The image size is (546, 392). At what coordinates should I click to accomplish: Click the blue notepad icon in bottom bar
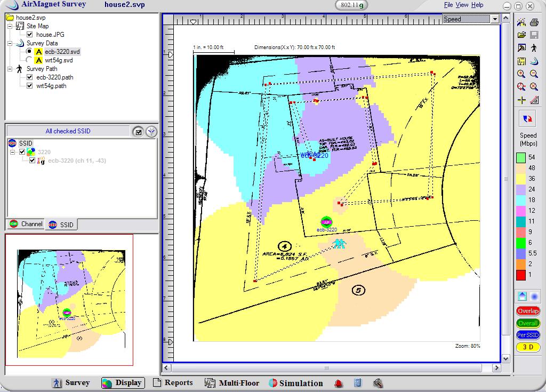358,383
